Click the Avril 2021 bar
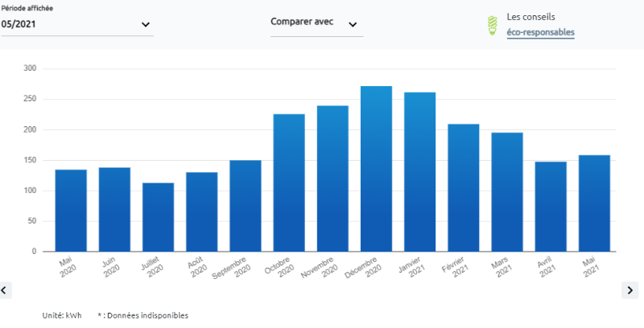 click(551, 207)
